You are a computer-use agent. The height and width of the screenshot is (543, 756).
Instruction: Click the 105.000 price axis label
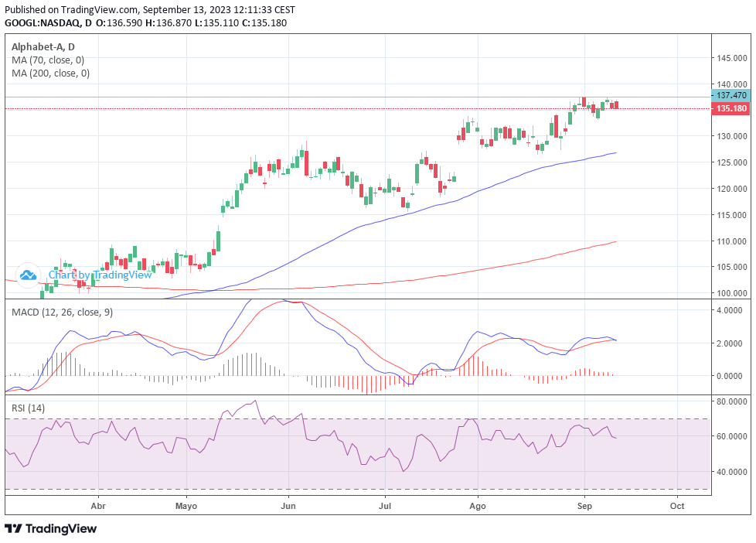(x=732, y=267)
